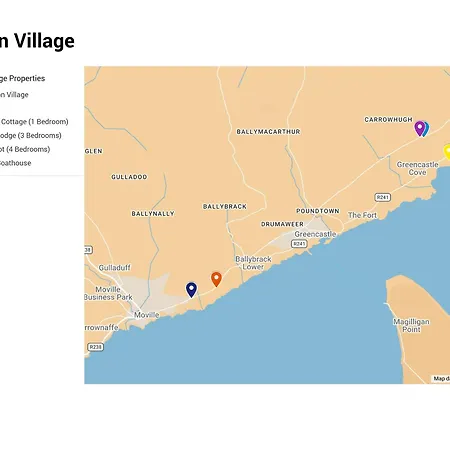Select the yellow map pin near Greencastle Cove
This screenshot has width=450, height=450.
pyautogui.click(x=447, y=151)
